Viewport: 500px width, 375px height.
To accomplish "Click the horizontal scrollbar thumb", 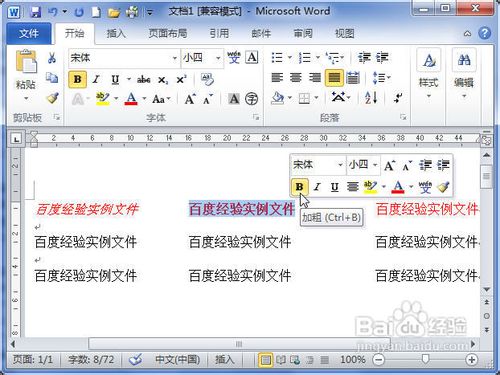I will (239, 344).
